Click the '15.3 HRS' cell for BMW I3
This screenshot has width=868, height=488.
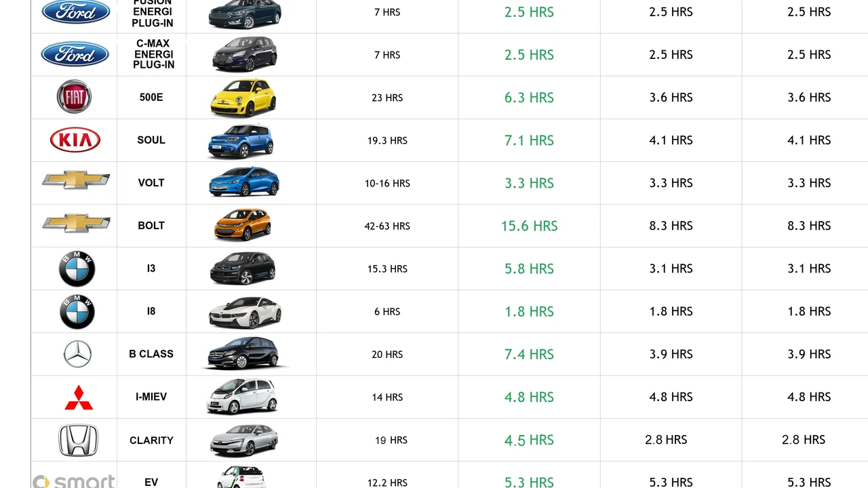(x=387, y=268)
